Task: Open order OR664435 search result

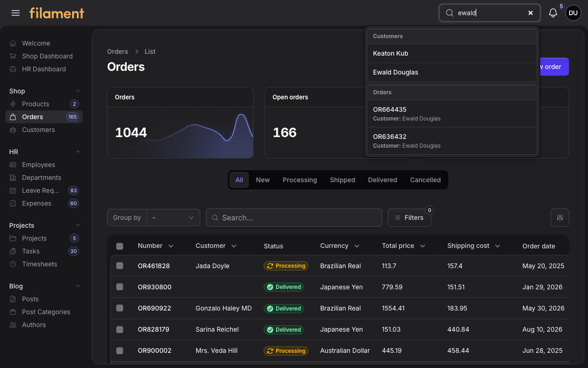Action: (452, 114)
